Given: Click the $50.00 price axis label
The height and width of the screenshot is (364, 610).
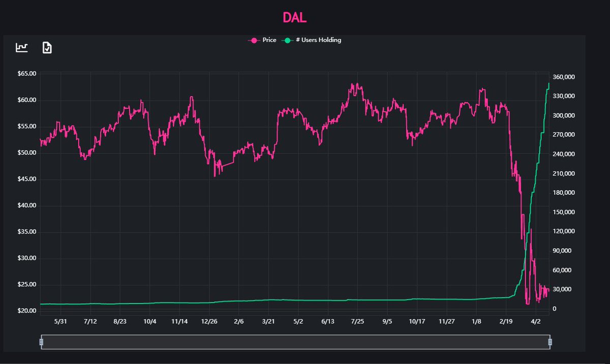Looking at the screenshot, I should pos(26,153).
